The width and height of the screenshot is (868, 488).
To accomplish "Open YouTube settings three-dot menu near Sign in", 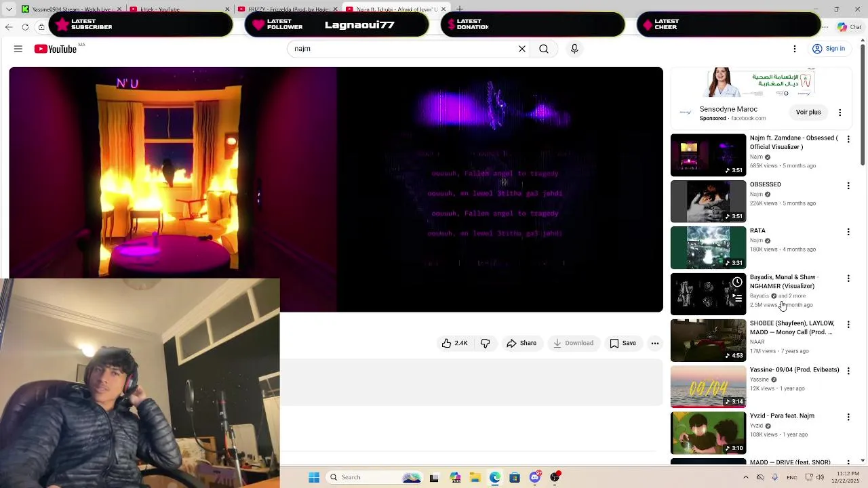I will pyautogui.click(x=795, y=49).
